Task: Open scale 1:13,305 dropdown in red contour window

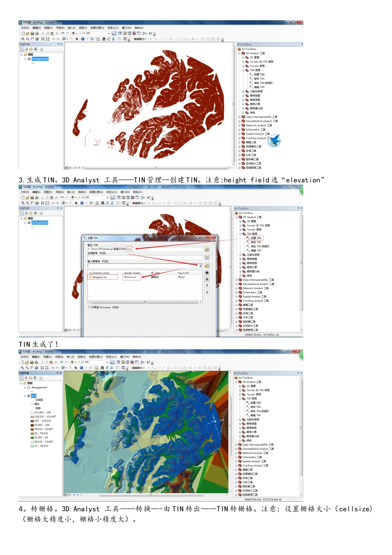Action: tap(109, 33)
